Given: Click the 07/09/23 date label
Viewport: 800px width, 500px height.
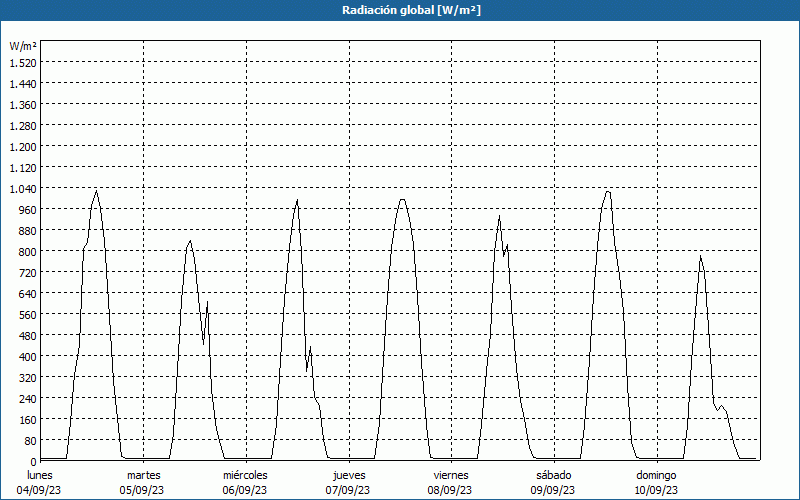Looking at the screenshot, I should pos(348,490).
